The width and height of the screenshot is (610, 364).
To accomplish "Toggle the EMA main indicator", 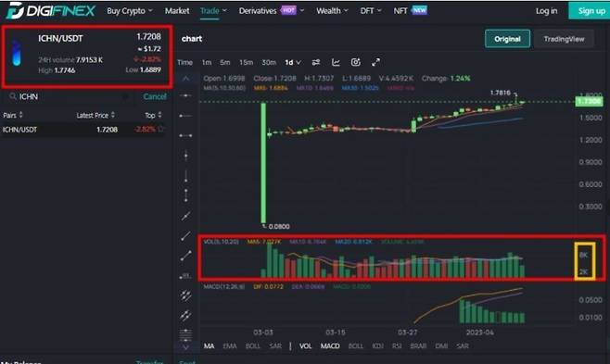I will click(x=230, y=345).
